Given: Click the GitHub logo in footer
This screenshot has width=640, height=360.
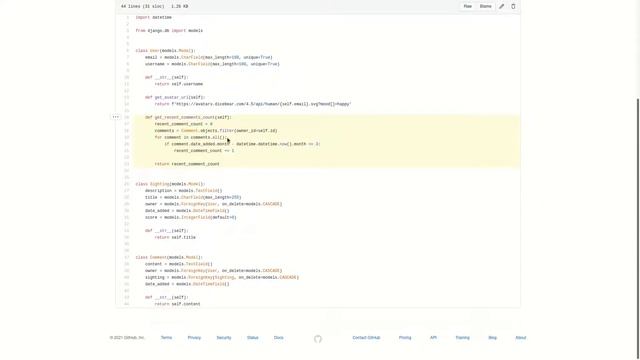Looking at the screenshot, I should pos(318,339).
